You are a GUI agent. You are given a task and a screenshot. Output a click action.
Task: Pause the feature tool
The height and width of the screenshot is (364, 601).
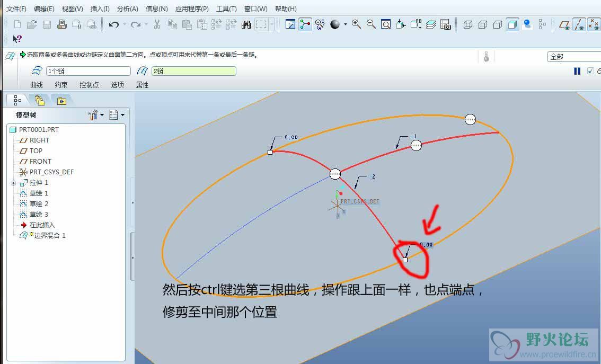(x=577, y=71)
